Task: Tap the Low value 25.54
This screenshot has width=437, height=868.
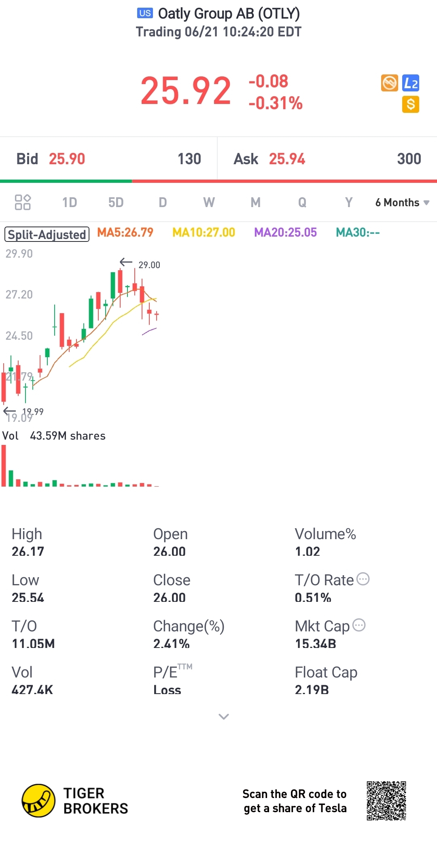Action: click(28, 597)
